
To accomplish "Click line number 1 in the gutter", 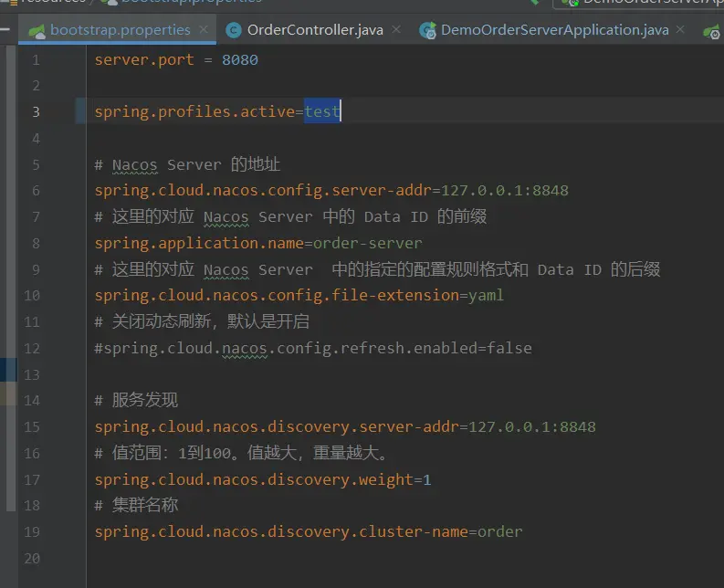I will pos(36,60).
